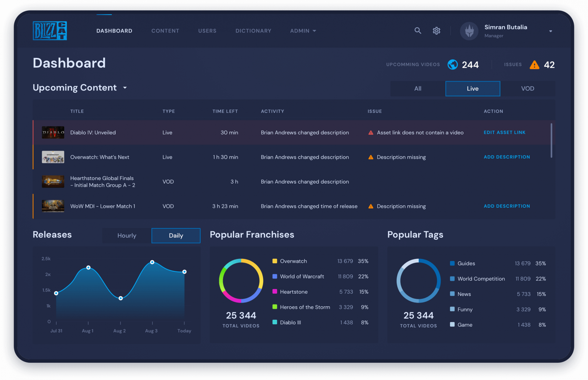Image resolution: width=588 pixels, height=380 pixels.
Task: Open Diablo IV: Unveiled thumbnail
Action: (x=53, y=133)
